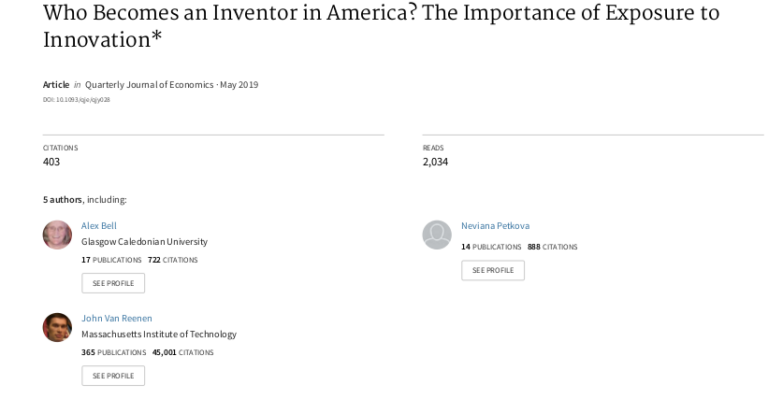Viewport: 768px width, 399px height.
Task: Click Alex Bell's 17 publications stat
Action: (111, 260)
